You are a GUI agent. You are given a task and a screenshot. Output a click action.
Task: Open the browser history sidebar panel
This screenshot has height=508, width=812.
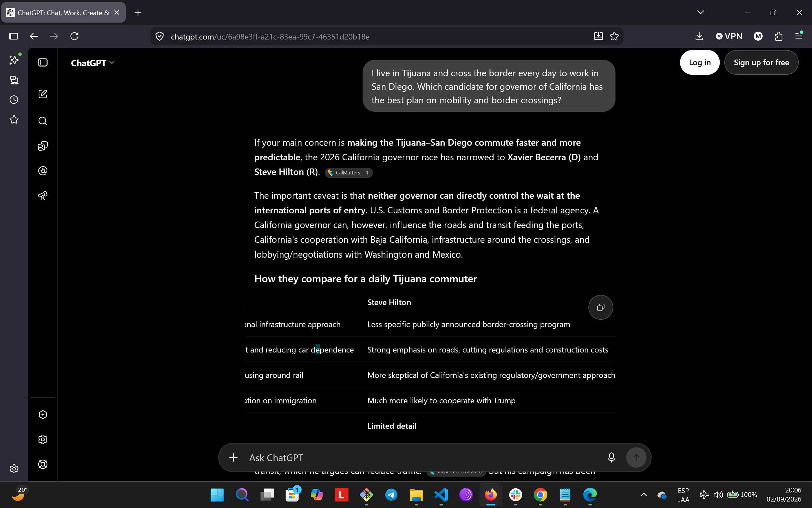pos(14,100)
